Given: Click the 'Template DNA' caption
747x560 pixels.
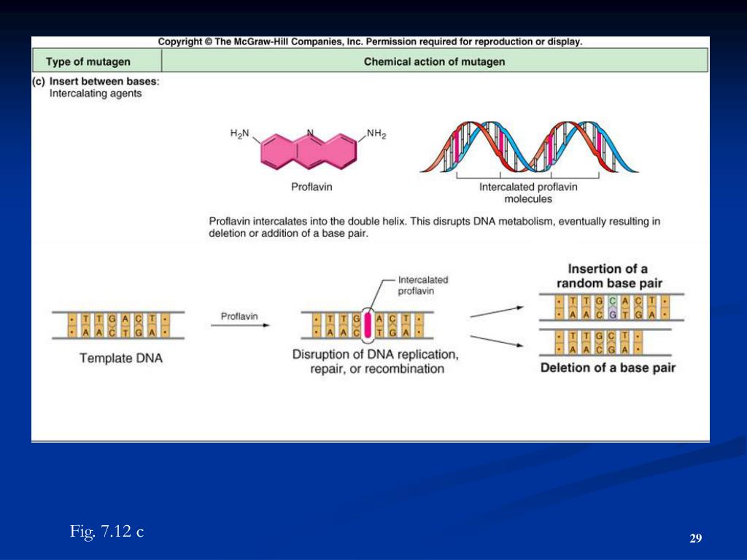Looking at the screenshot, I should 121,358.
